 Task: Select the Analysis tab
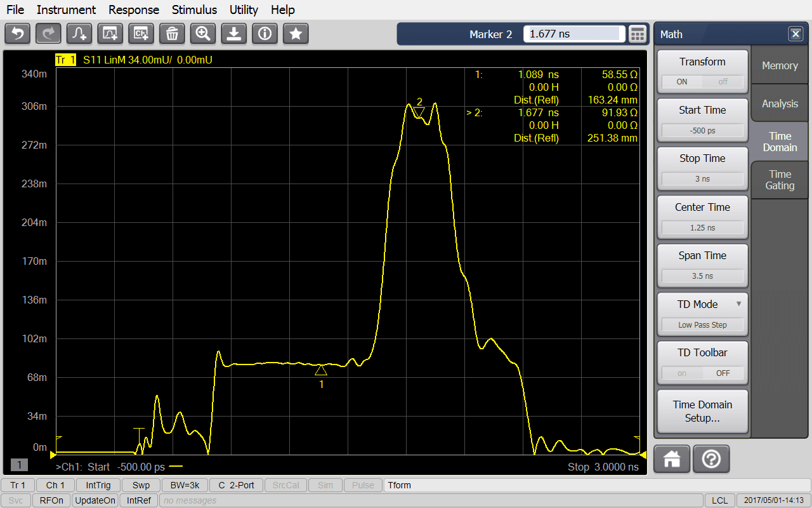(x=780, y=104)
